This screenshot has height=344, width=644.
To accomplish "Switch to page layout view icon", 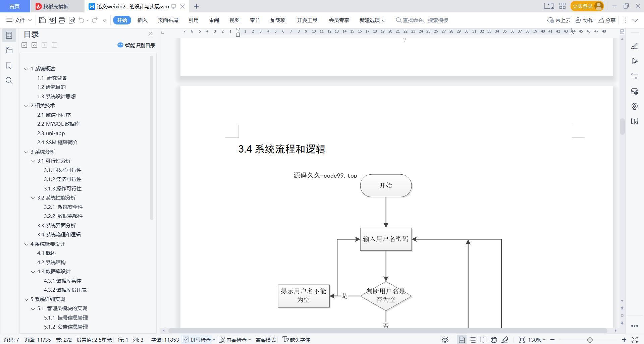I will 462,340.
